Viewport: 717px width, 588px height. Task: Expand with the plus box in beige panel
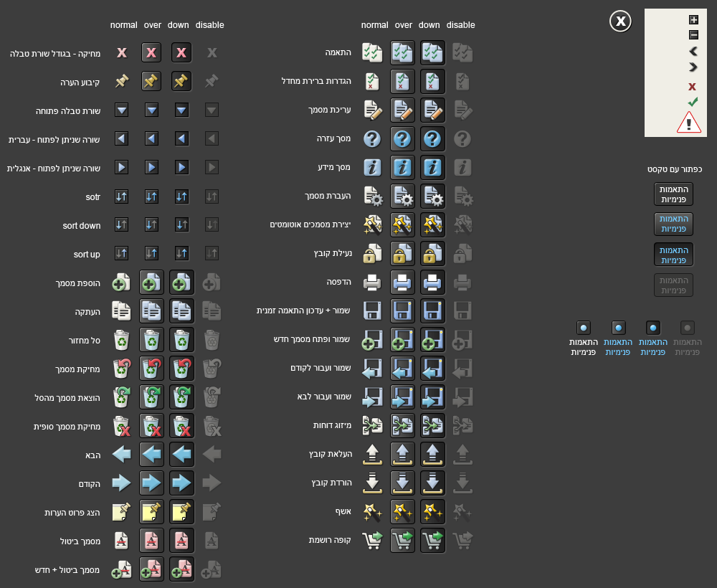[x=693, y=19]
